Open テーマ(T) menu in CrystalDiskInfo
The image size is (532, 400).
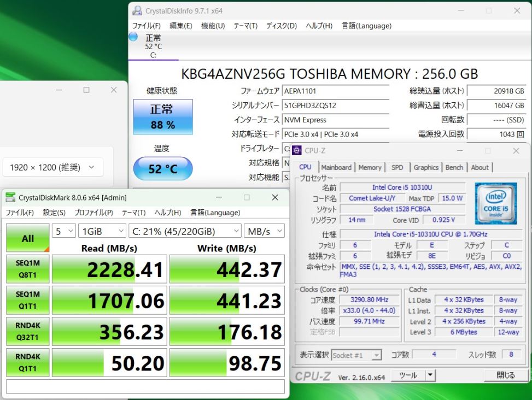click(x=245, y=26)
